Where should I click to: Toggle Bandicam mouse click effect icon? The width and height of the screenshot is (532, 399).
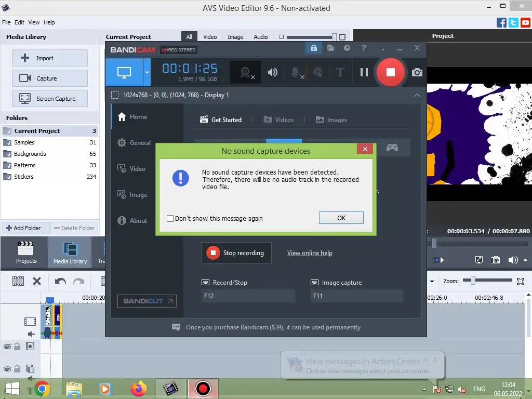pos(318,72)
